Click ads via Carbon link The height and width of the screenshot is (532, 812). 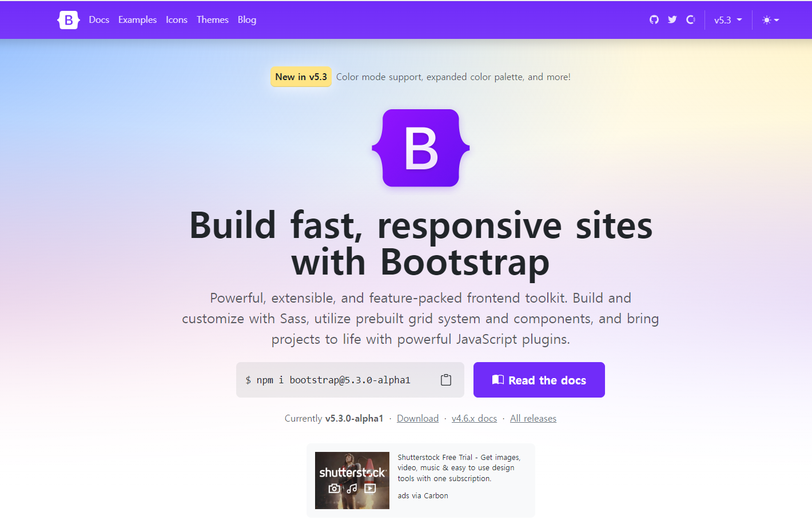click(423, 496)
